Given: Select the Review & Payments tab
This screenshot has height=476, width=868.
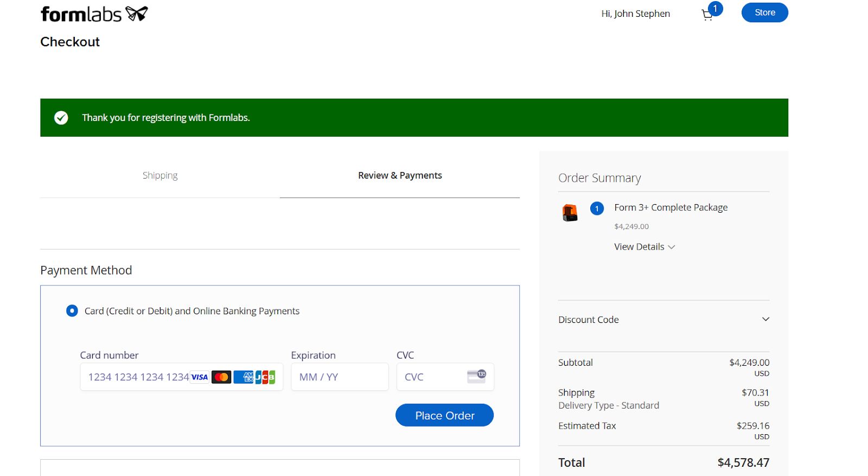Looking at the screenshot, I should [400, 175].
